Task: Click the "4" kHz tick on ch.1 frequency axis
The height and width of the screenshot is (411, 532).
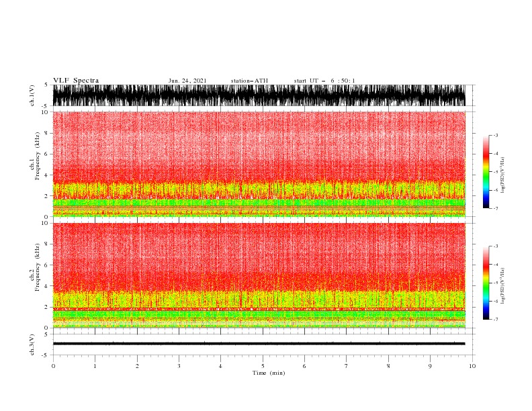Action: point(47,175)
